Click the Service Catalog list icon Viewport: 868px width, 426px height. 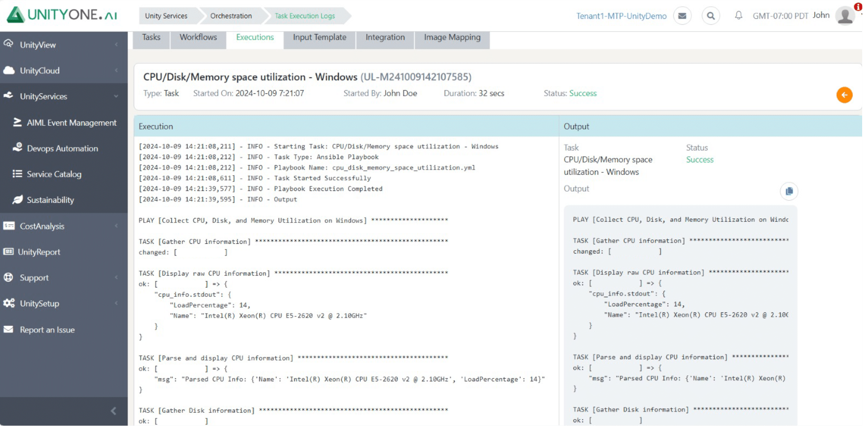coord(17,174)
